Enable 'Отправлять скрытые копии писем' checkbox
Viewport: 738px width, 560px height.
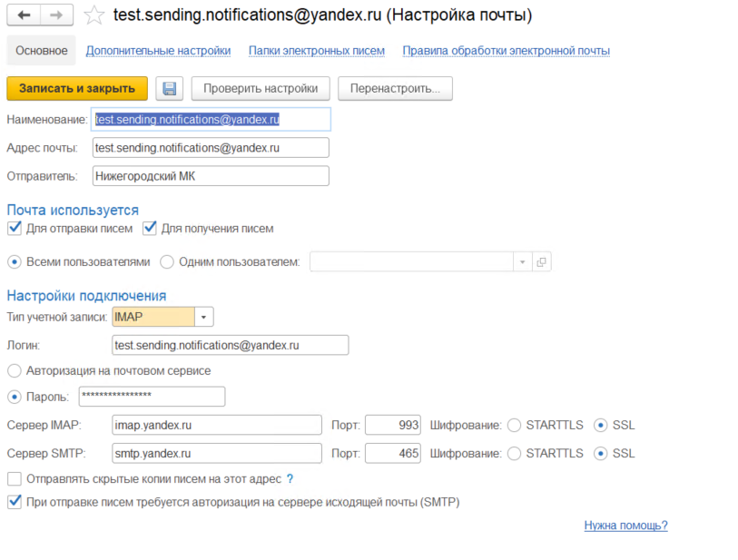click(x=15, y=478)
